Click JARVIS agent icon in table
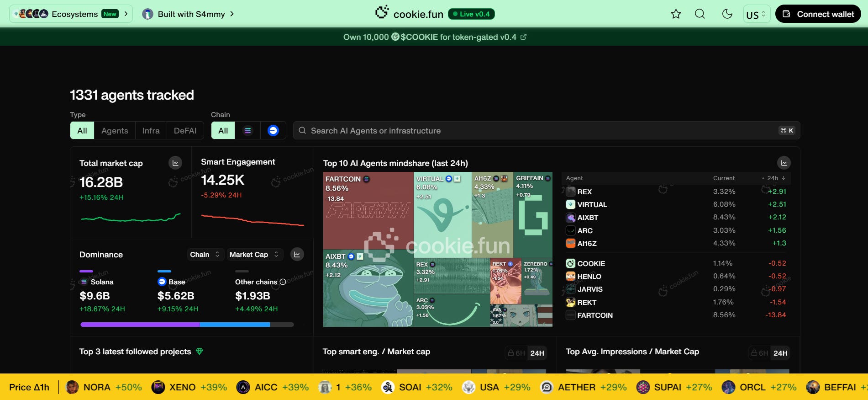 (x=570, y=289)
